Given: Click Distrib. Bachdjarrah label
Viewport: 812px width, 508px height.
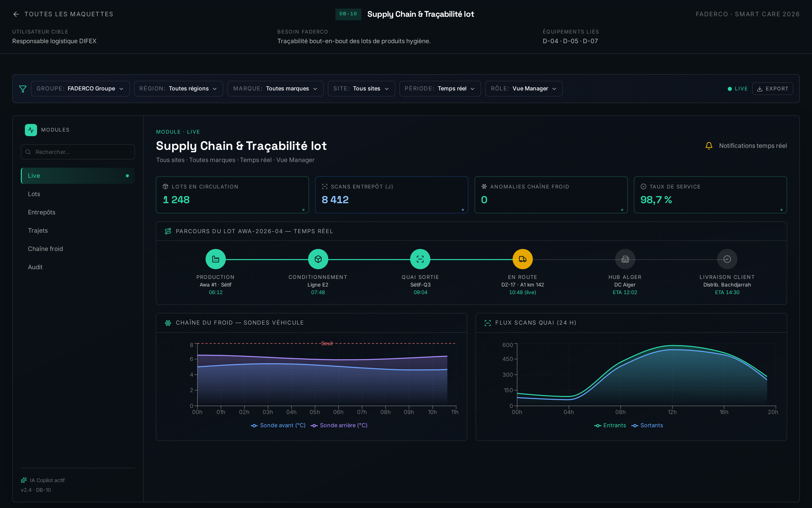Looking at the screenshot, I should pyautogui.click(x=727, y=284).
